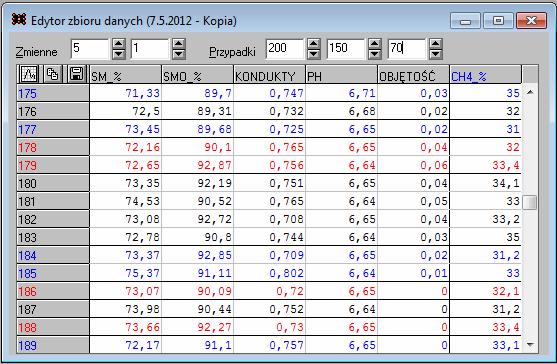Select row header 177
Viewport: 557px width, 364px height.
click(x=53, y=129)
